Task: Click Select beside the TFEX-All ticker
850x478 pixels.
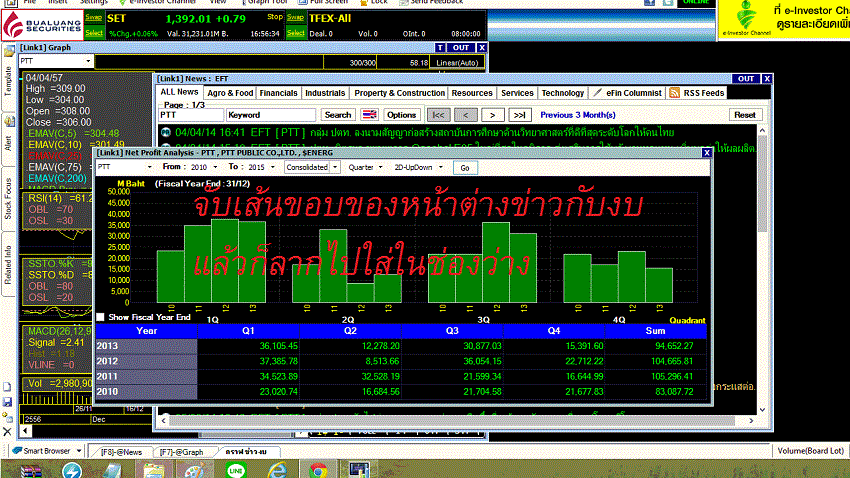Action: [x=295, y=33]
